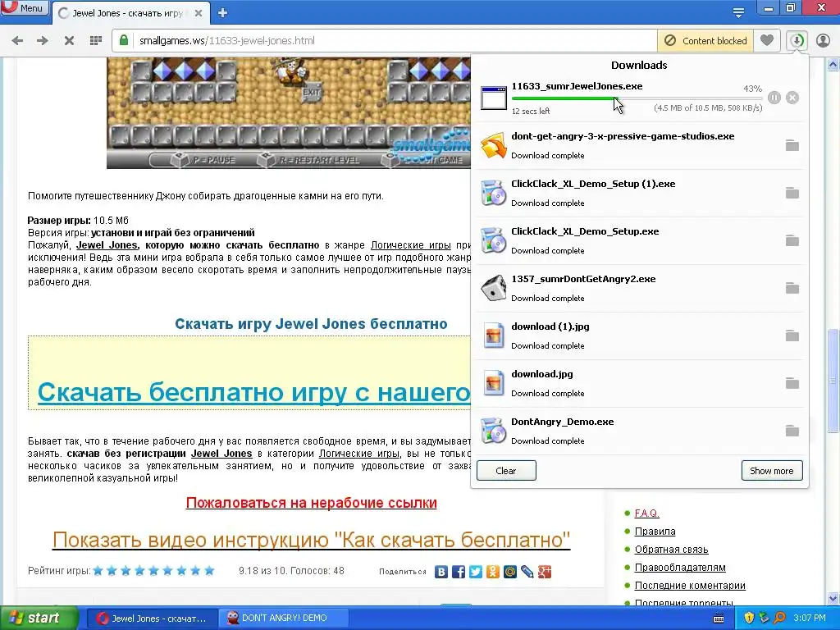Click the DontAngry_Demo.exe disc icon
This screenshot has width=840, height=630.
(x=493, y=431)
